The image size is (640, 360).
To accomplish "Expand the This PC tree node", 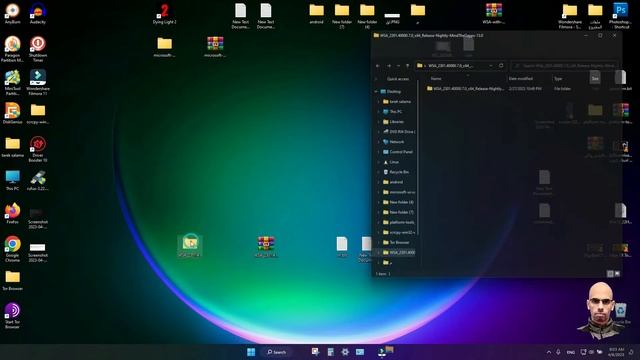I will pos(379,111).
